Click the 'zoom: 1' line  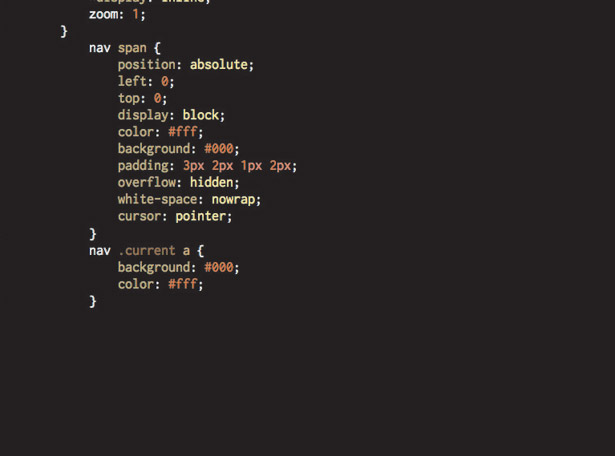coord(117,15)
